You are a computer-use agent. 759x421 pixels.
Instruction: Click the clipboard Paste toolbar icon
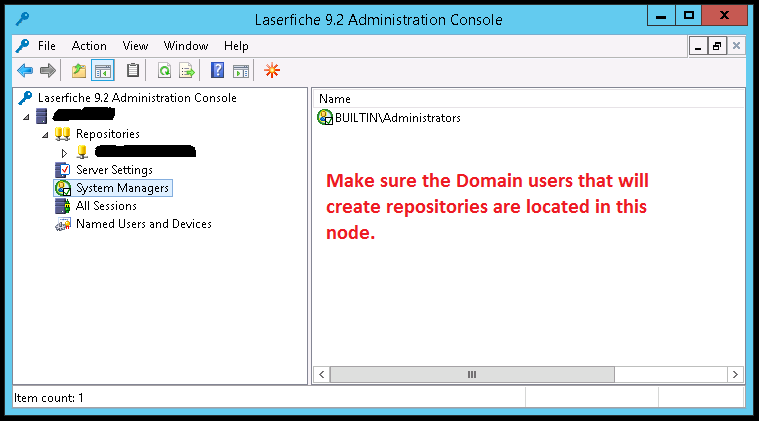pos(133,71)
